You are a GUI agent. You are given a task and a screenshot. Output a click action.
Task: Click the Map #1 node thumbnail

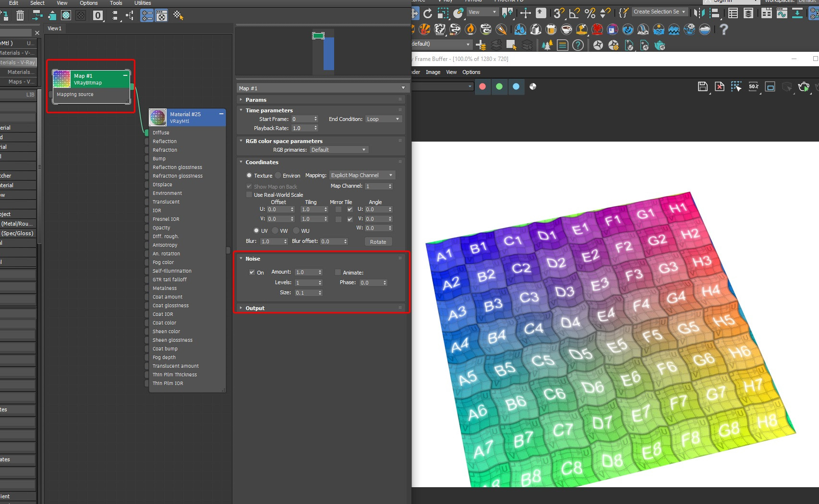pyautogui.click(x=61, y=79)
